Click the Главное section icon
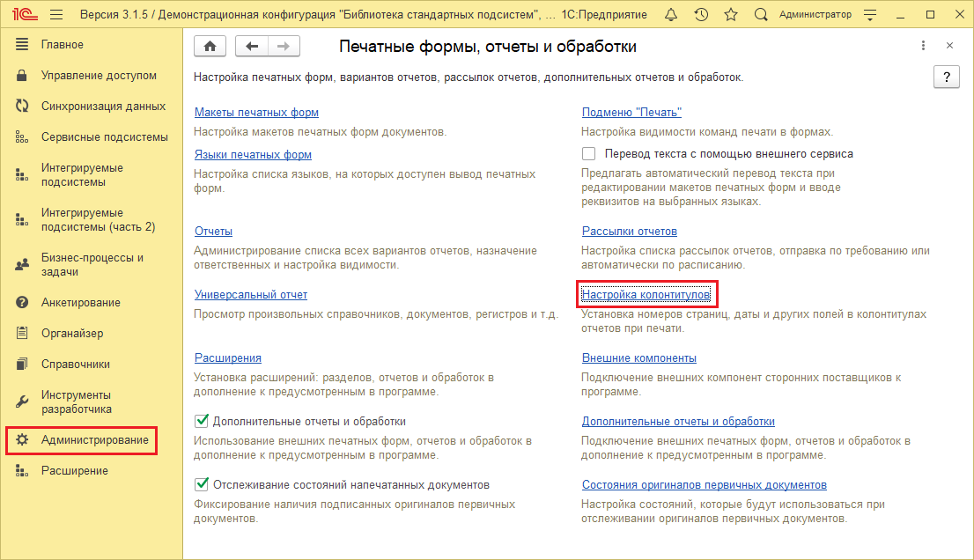The height and width of the screenshot is (560, 974). 22,44
